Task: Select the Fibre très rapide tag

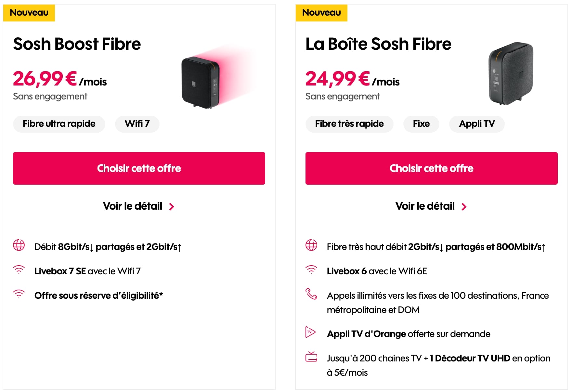Action: click(349, 124)
